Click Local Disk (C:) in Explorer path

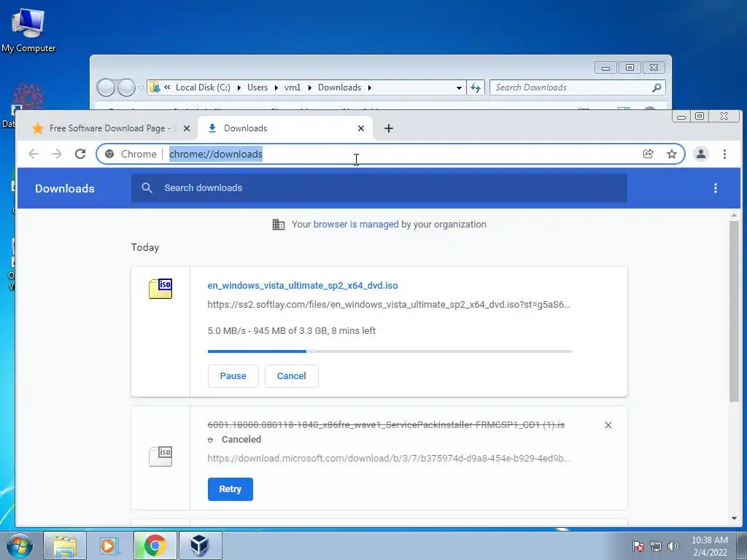pyautogui.click(x=203, y=87)
